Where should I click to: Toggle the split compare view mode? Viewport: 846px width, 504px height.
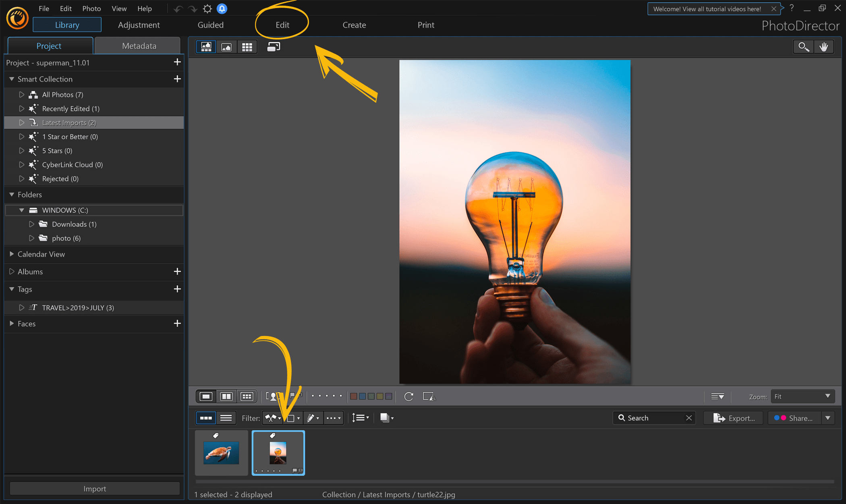pyautogui.click(x=226, y=396)
